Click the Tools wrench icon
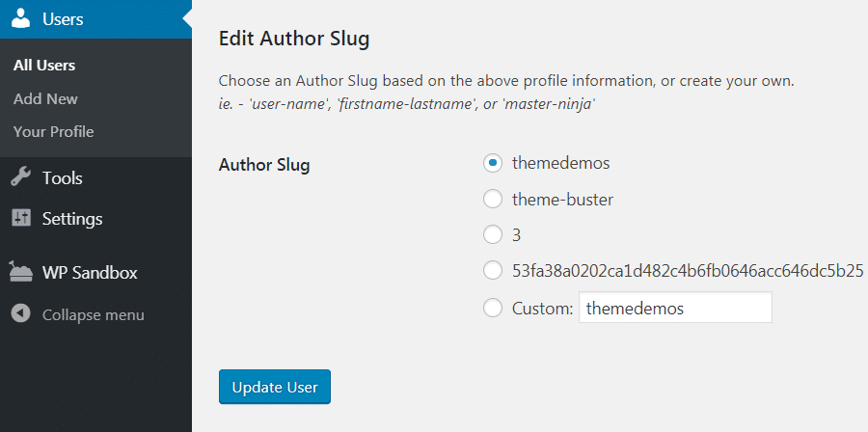This screenshot has width=868, height=432. [21, 178]
